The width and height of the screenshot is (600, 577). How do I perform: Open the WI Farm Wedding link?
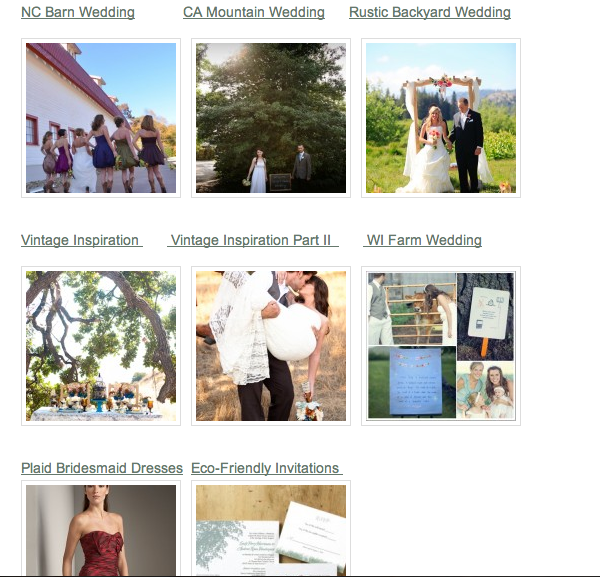tap(424, 240)
